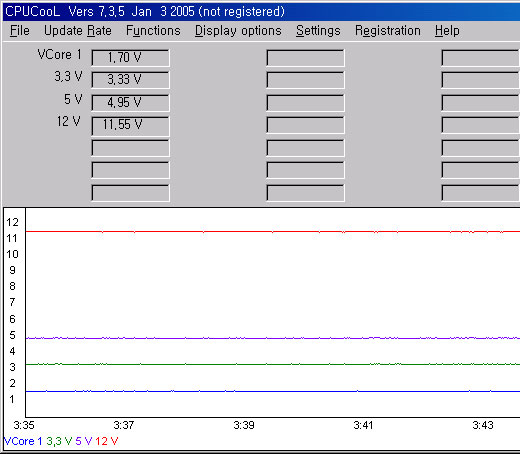Select the red 12 V legend label
The height and width of the screenshot is (454, 520).
[107, 441]
